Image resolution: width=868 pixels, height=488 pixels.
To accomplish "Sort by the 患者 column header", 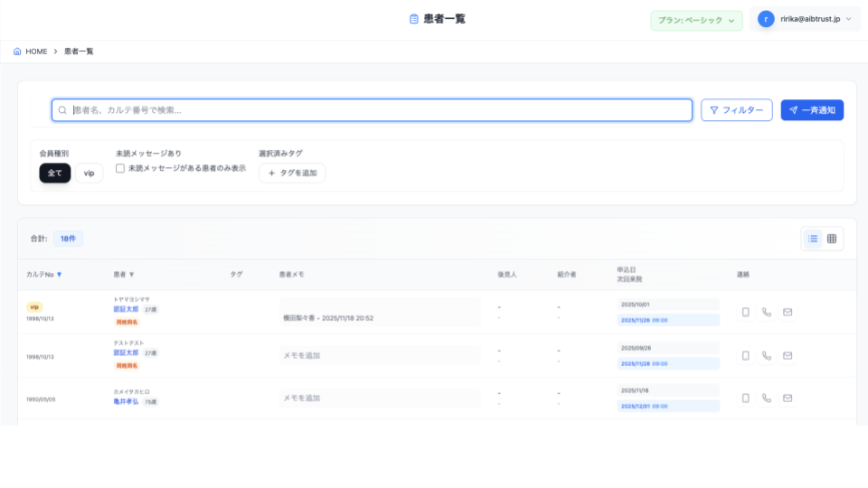I will pos(124,274).
